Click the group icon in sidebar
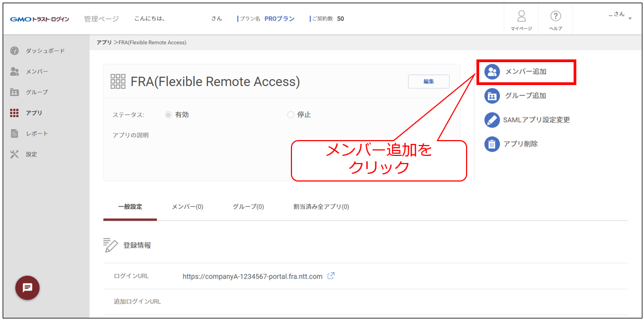Viewport: 644px width, 320px height. [x=14, y=92]
